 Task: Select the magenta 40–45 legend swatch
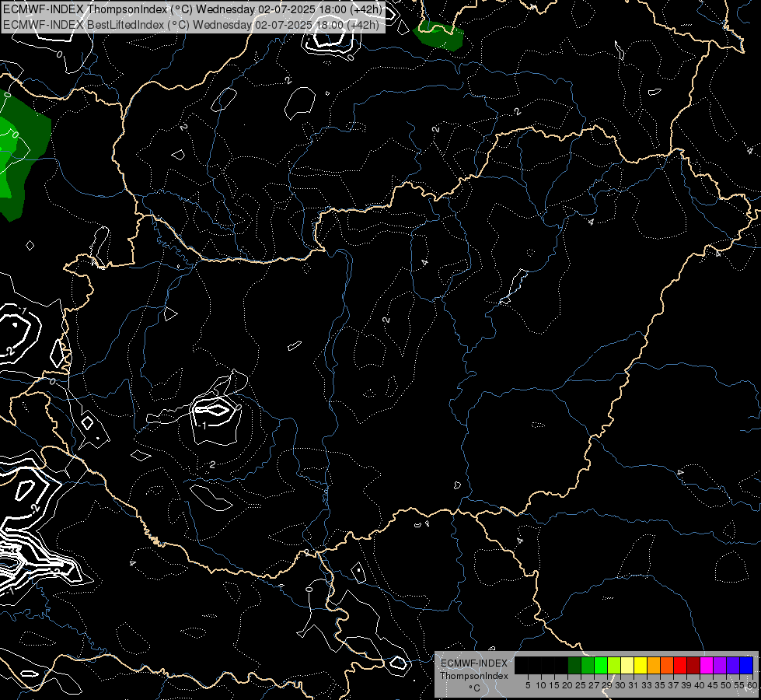(707, 665)
